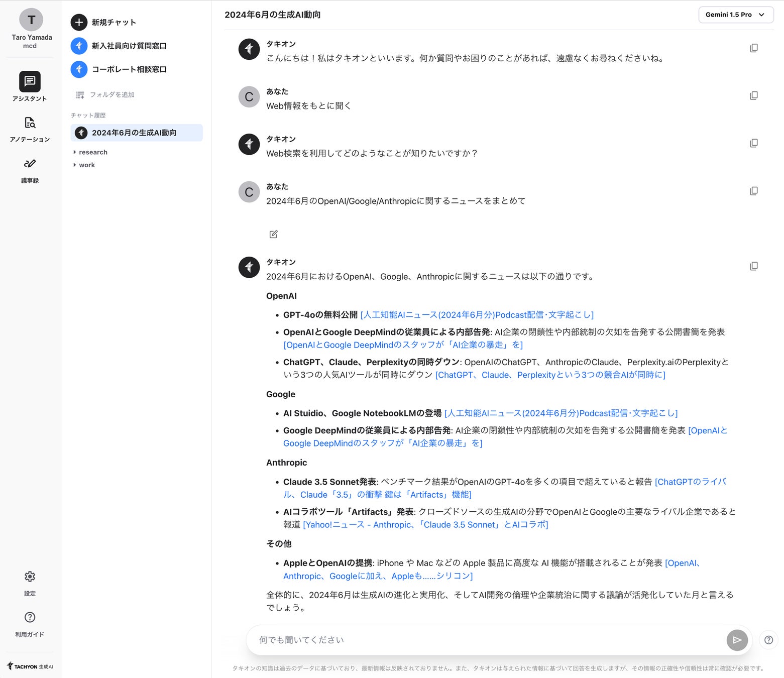Screen dimensions: 784x678
Task: Open Settings (設定) gear icon
Action: (x=30, y=577)
